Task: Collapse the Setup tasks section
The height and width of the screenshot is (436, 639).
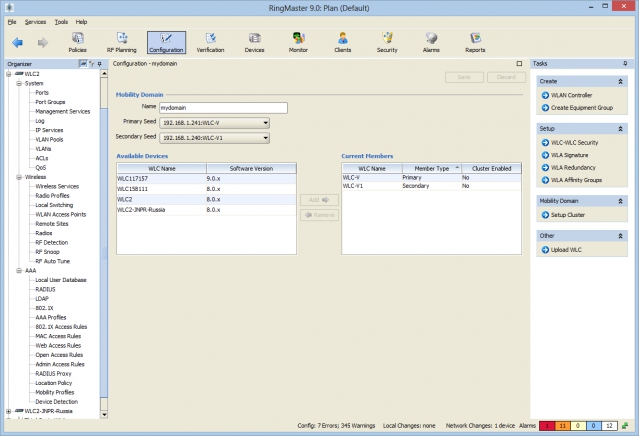Action: tap(620, 129)
